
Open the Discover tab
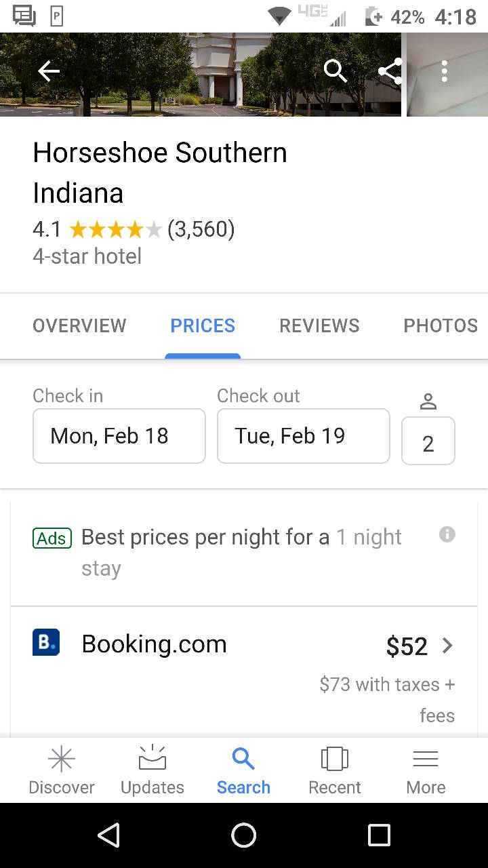click(x=62, y=770)
